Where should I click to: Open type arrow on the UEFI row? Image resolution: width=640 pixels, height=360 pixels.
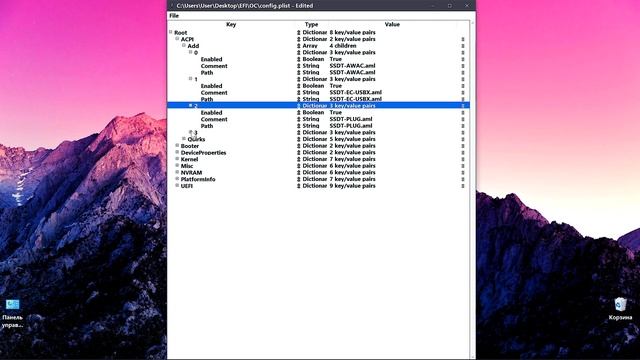(x=299, y=186)
